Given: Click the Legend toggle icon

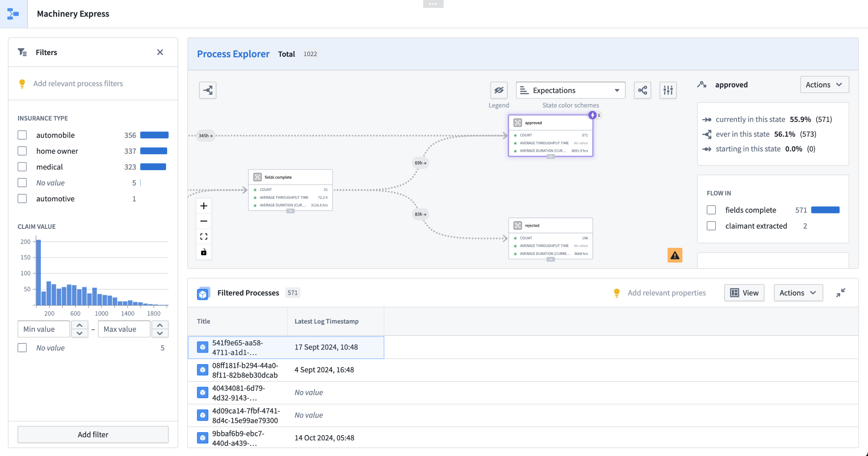Looking at the screenshot, I should [498, 90].
